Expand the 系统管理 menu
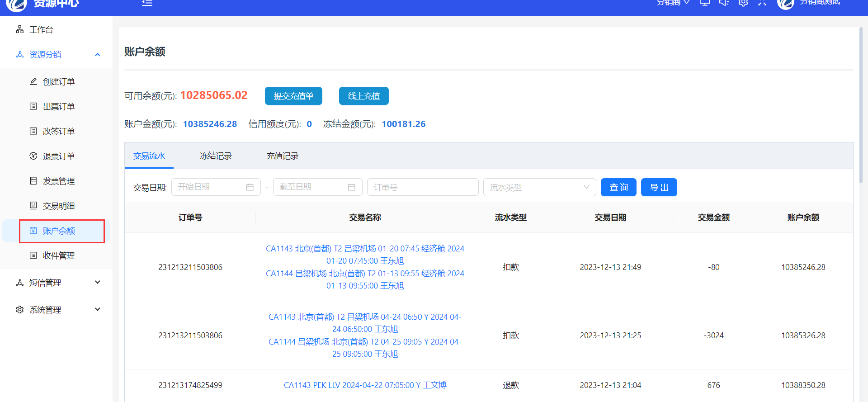Viewport: 868px width, 402px height. [x=58, y=310]
